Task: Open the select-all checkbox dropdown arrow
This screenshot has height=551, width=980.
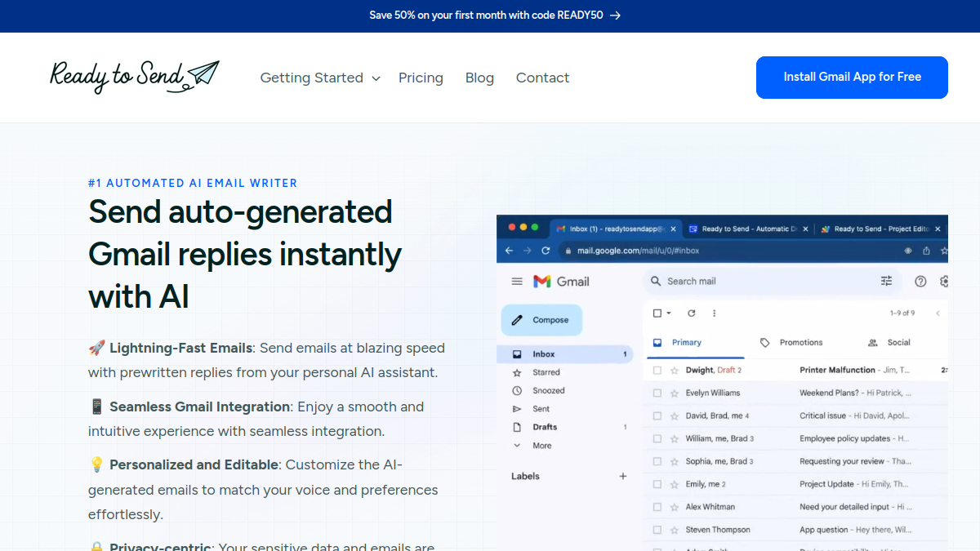Action: (669, 313)
